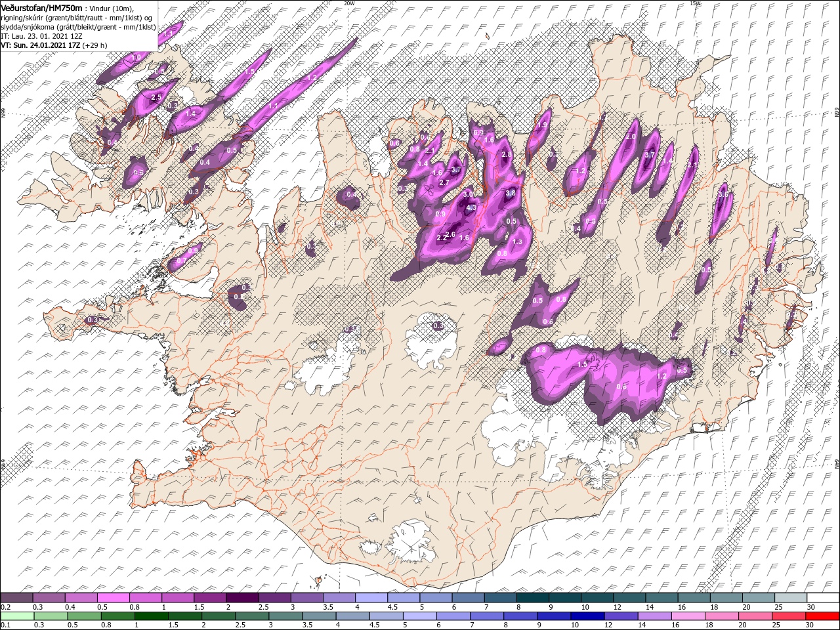
Task: Click the 1.9 precipitation value label
Action: 543,125
